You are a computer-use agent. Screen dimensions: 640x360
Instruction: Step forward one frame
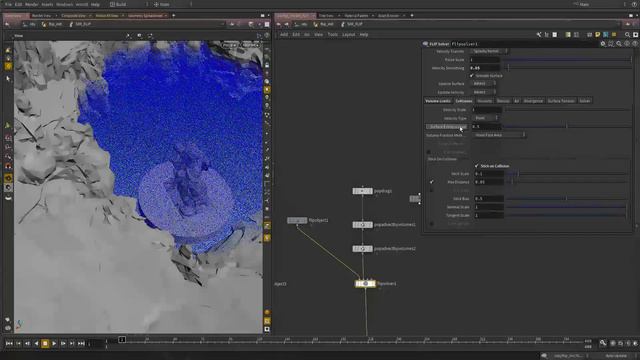pyautogui.click(x=63, y=344)
